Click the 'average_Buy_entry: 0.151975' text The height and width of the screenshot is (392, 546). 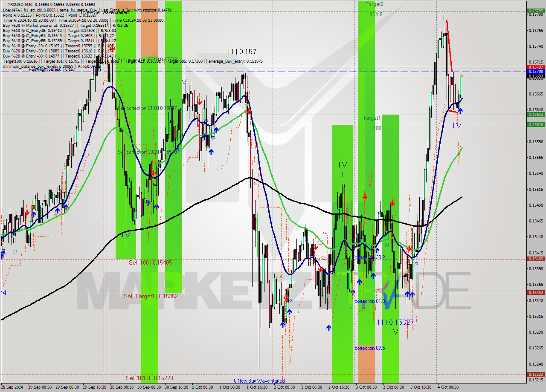click(x=235, y=61)
